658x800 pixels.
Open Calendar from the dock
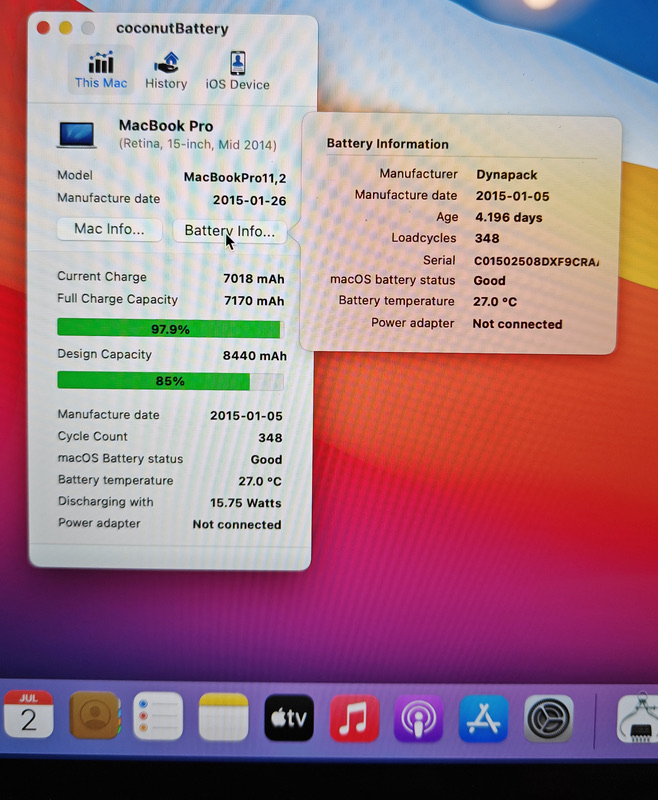(29, 715)
